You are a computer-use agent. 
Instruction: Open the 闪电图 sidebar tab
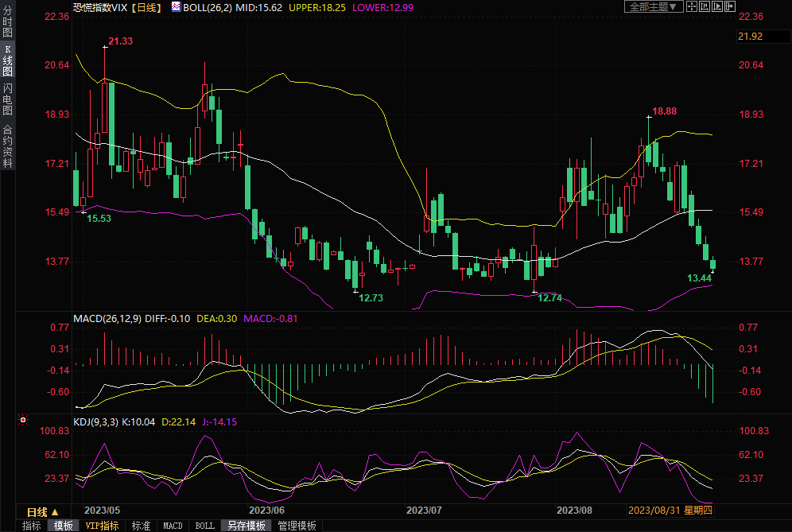pos(7,99)
